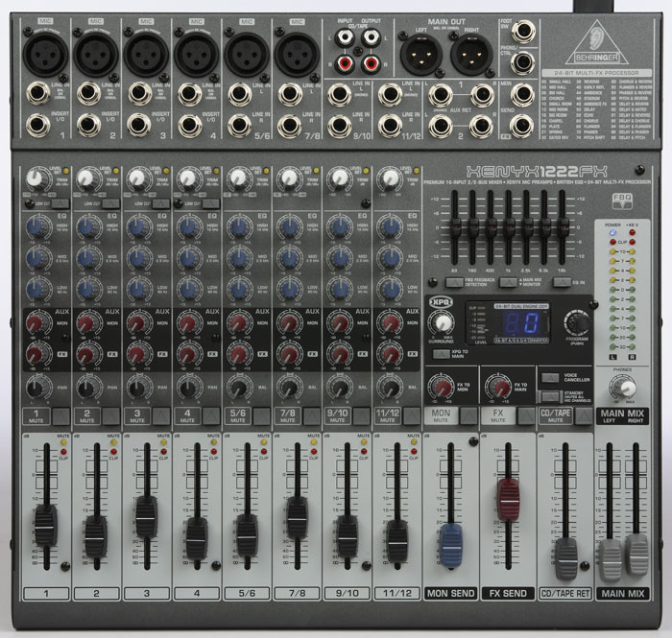The image size is (672, 638).
Task: Select the channel 1 MIC XLR input
Action: tap(45, 55)
